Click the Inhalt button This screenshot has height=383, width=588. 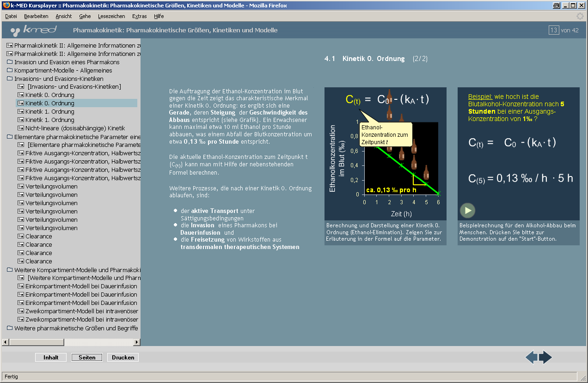[51, 358]
